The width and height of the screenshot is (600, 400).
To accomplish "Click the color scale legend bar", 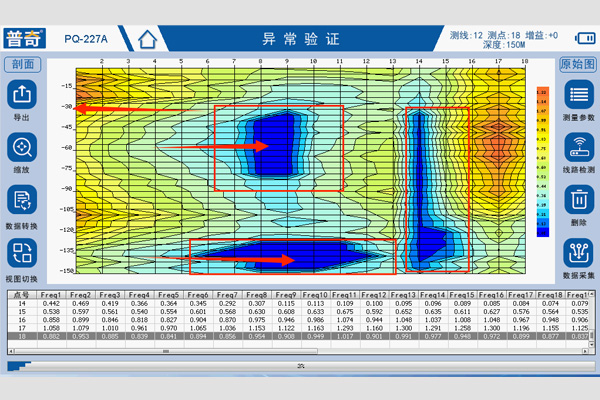I will (542, 160).
